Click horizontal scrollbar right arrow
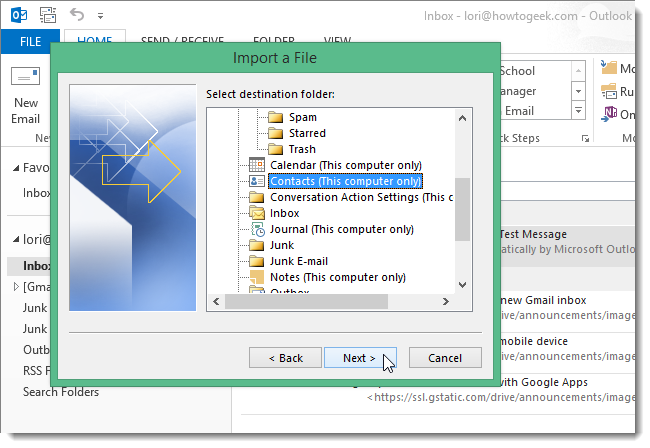The height and width of the screenshot is (448, 650). click(446, 301)
